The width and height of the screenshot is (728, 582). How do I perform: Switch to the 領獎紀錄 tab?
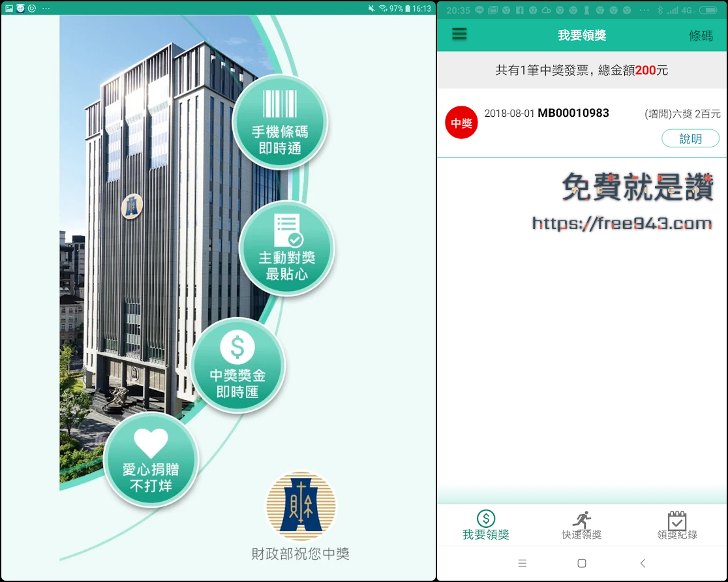click(x=677, y=525)
